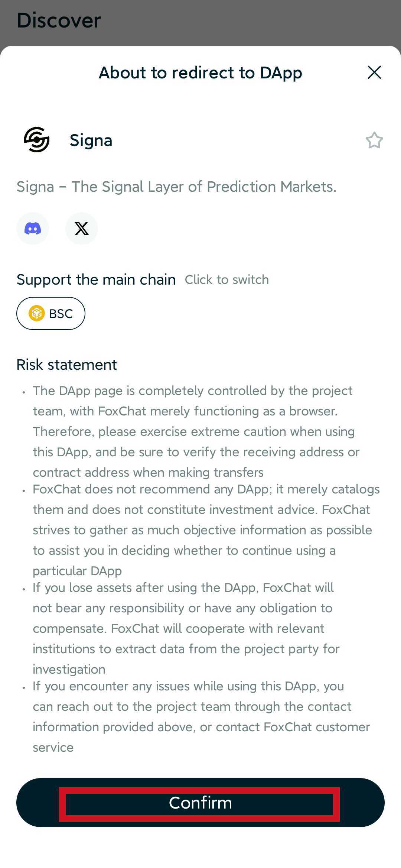Tap the bullet about contacting FoxChat customer service

(200, 716)
